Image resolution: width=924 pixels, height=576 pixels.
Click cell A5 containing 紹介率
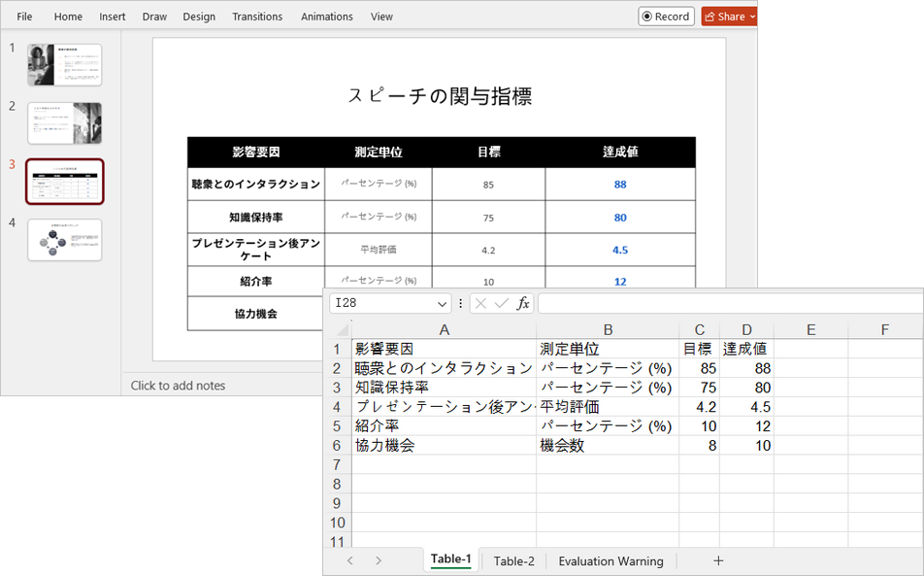445,426
